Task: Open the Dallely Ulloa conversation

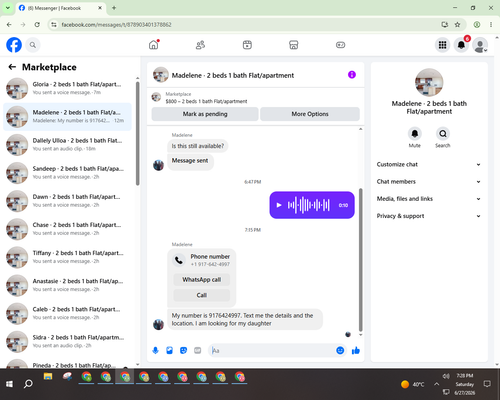Action: click(68, 145)
